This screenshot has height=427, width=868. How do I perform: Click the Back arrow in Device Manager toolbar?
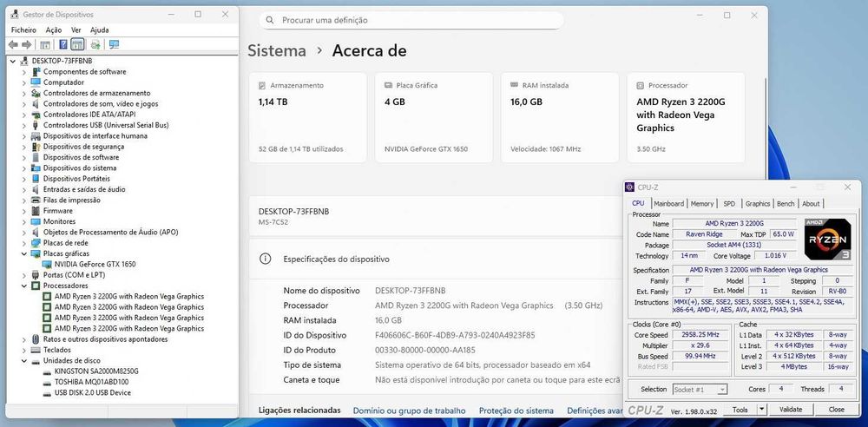click(x=13, y=45)
